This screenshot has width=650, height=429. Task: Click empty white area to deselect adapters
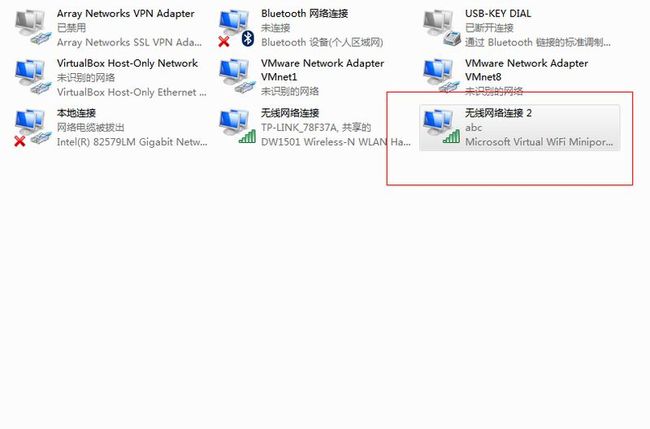tap(290, 290)
